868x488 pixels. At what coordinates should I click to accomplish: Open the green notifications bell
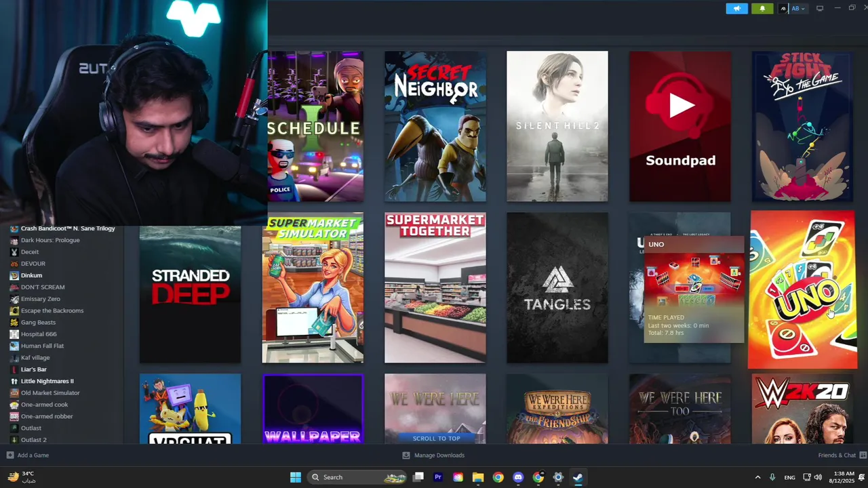pyautogui.click(x=762, y=9)
